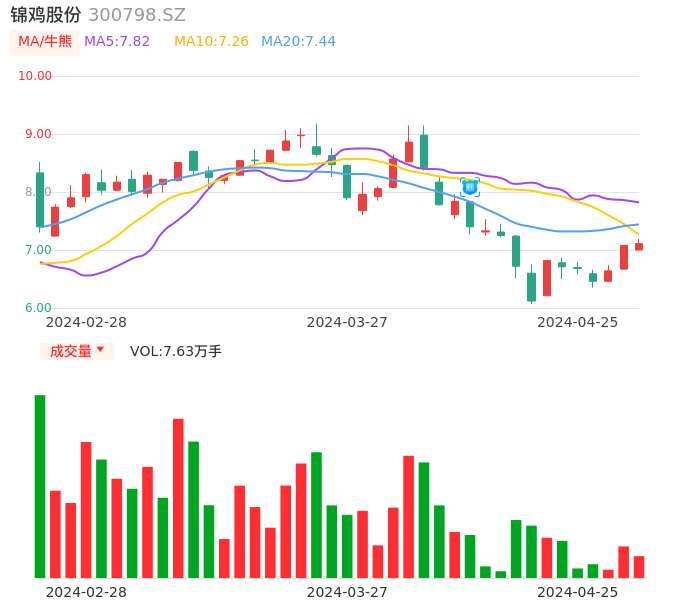Click the 2024-03-27 date under the volume chart
This screenshot has height=606, width=686.
click(347, 592)
